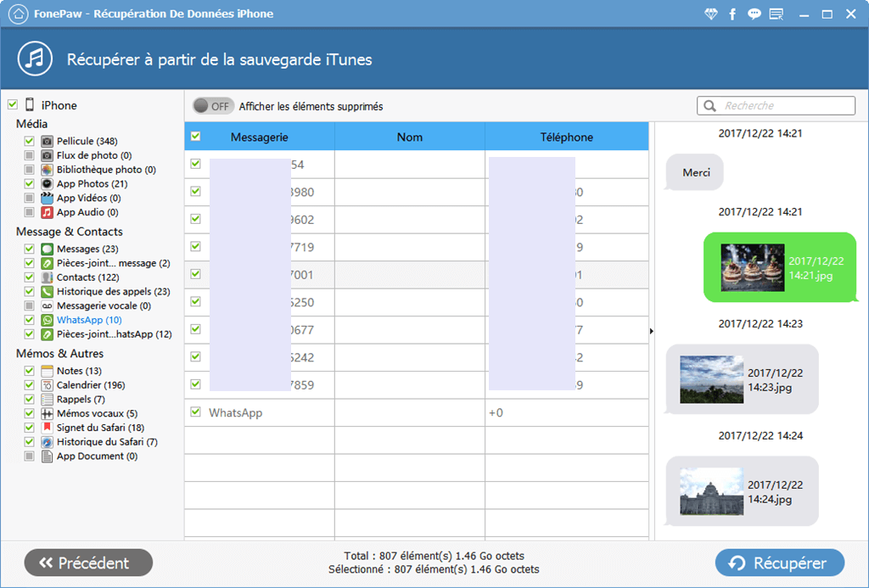Click the Recherche search field
This screenshot has height=588, width=869.
(x=776, y=106)
